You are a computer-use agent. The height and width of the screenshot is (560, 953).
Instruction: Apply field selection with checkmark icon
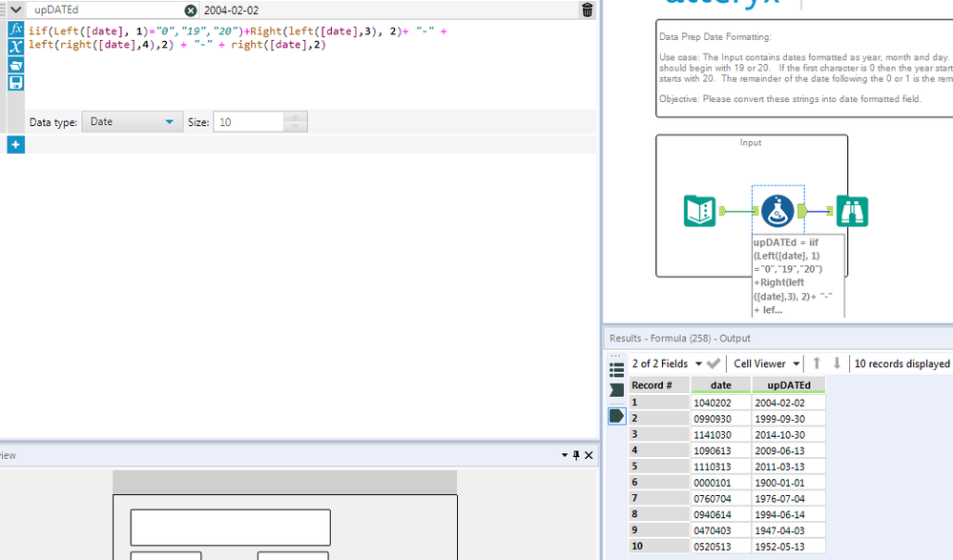[714, 363]
